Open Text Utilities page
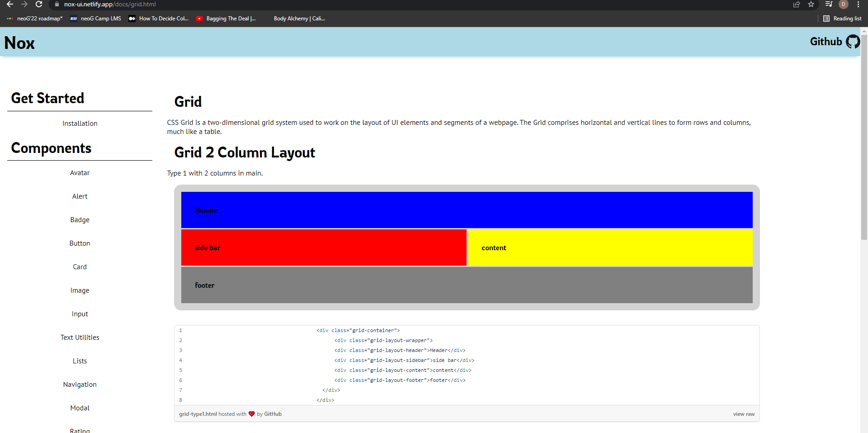 click(80, 338)
